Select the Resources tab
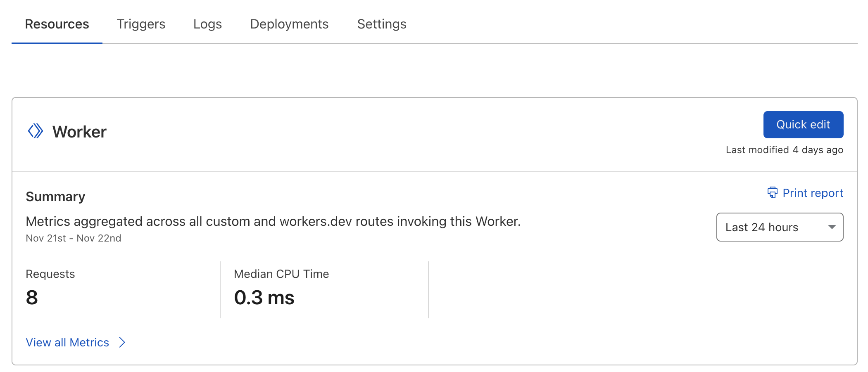The width and height of the screenshot is (868, 372). coord(57,24)
